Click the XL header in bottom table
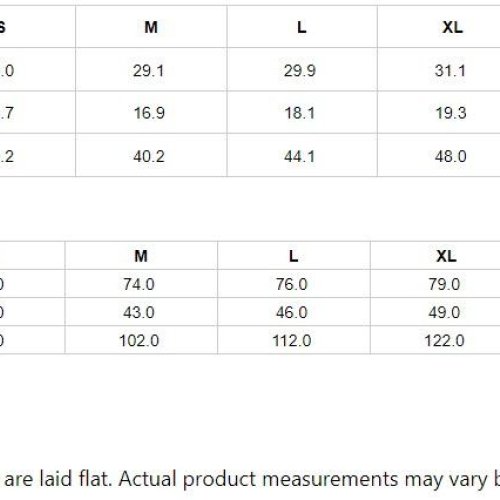 pos(446,256)
